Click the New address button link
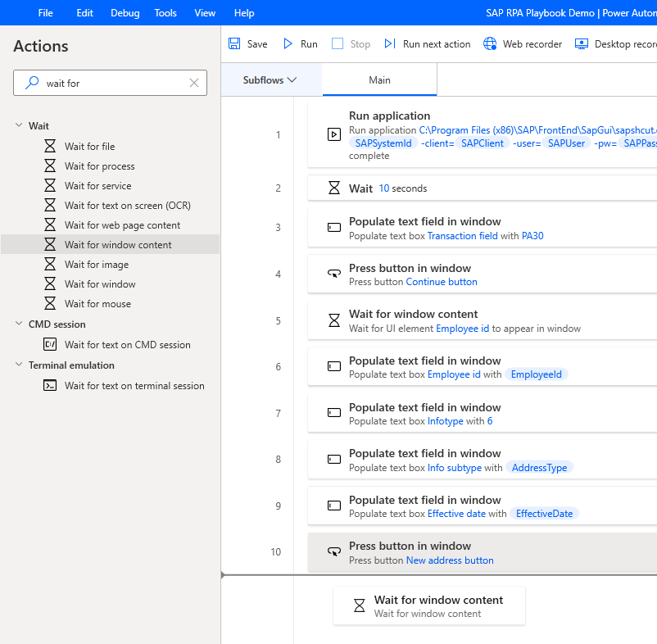This screenshot has height=644, width=657. (x=450, y=560)
